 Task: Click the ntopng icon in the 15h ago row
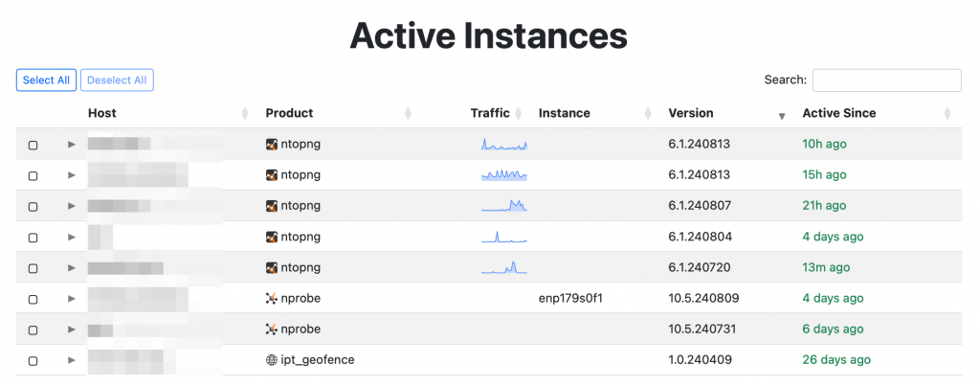(x=271, y=175)
